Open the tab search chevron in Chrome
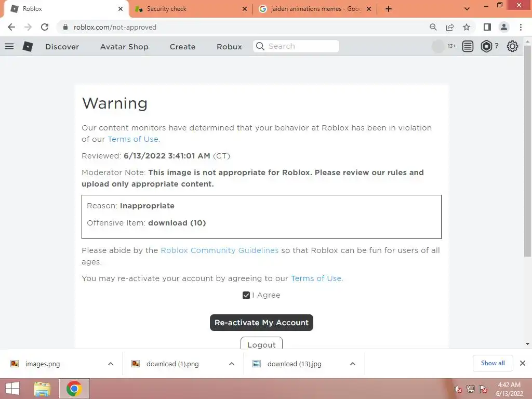The height and width of the screenshot is (399, 532). [467, 9]
